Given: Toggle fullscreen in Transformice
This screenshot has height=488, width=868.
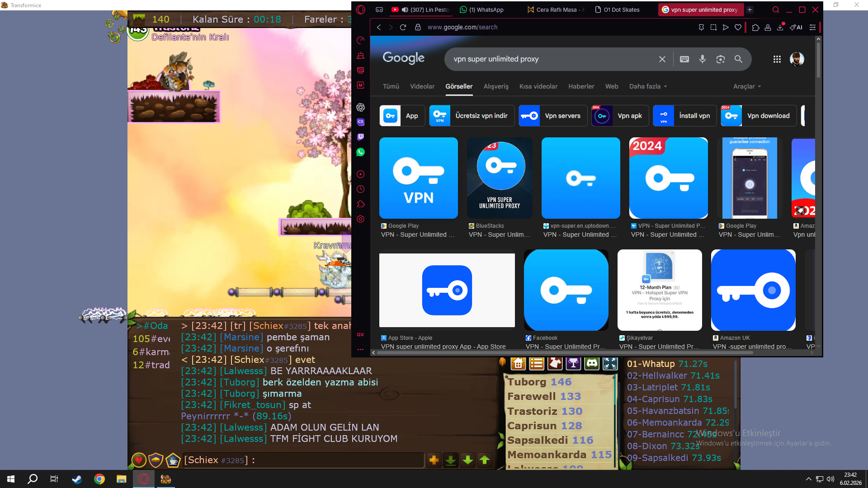Looking at the screenshot, I should 610,363.
